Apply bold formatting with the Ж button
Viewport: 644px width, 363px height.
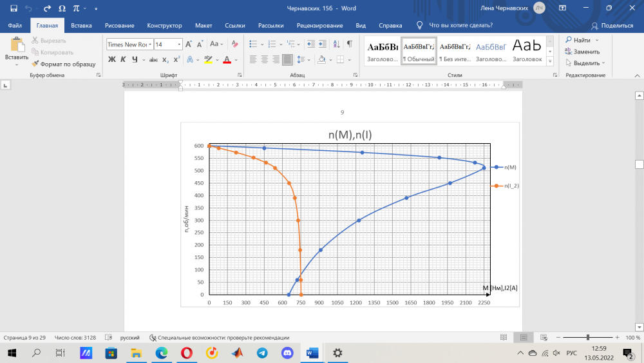[111, 59]
